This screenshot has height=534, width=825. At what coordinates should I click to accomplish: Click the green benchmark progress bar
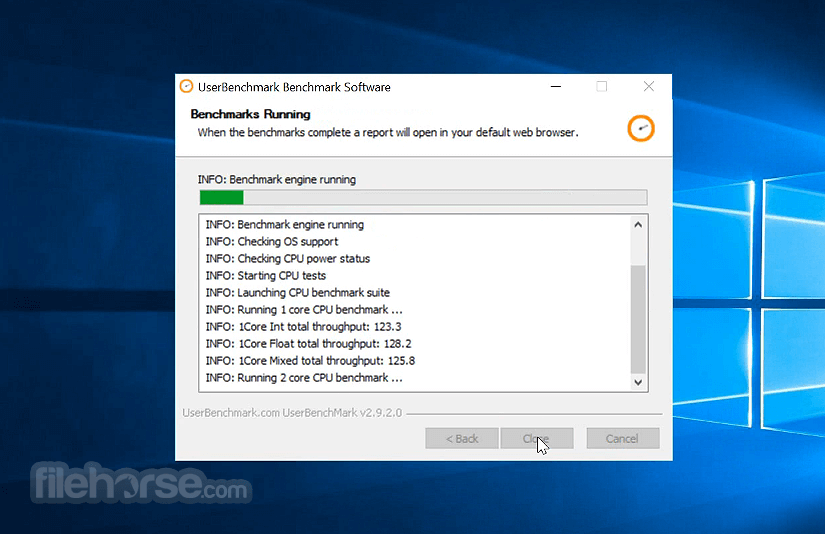423,197
